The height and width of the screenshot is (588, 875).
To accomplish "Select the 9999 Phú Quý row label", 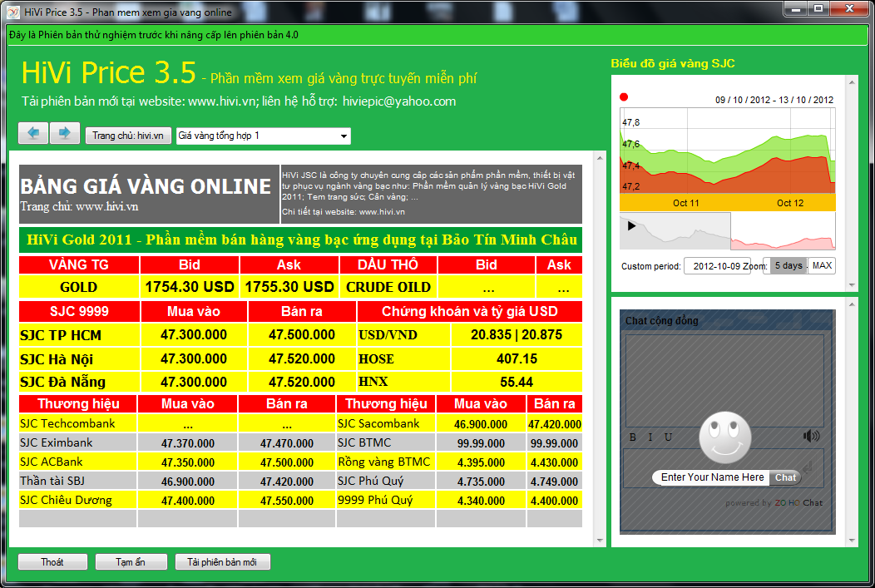I will click(x=375, y=500).
